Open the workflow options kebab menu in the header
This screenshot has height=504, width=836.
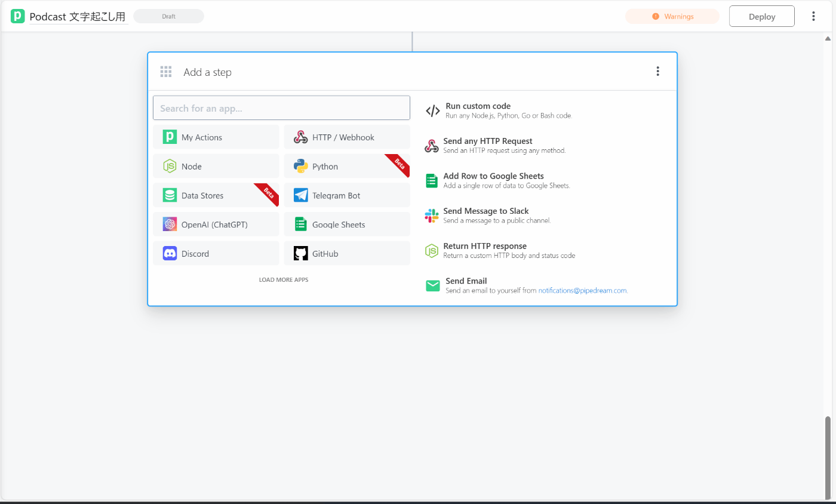pos(813,16)
